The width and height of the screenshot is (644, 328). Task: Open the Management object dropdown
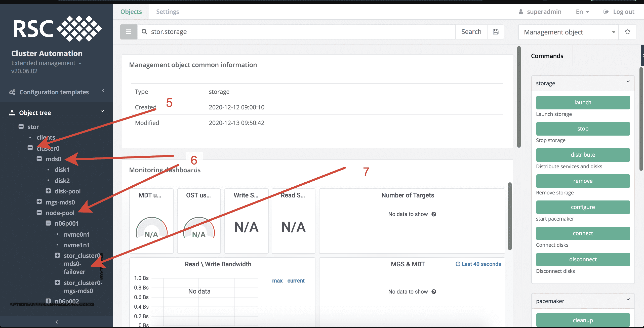click(568, 32)
